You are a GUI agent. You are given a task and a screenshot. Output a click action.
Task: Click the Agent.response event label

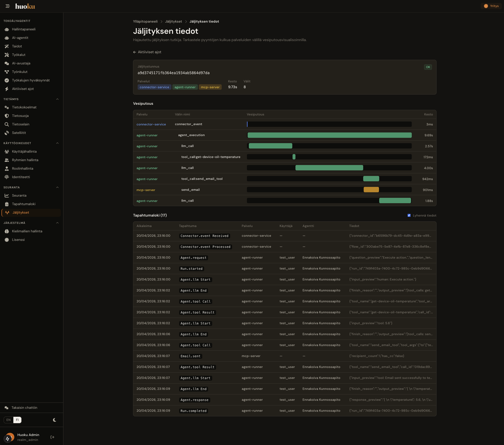[x=194, y=400]
